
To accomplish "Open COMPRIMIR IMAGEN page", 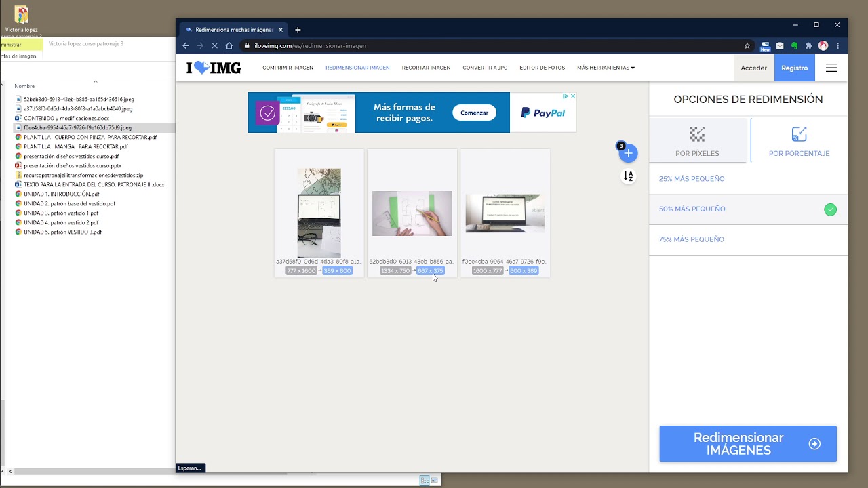I will tap(288, 68).
